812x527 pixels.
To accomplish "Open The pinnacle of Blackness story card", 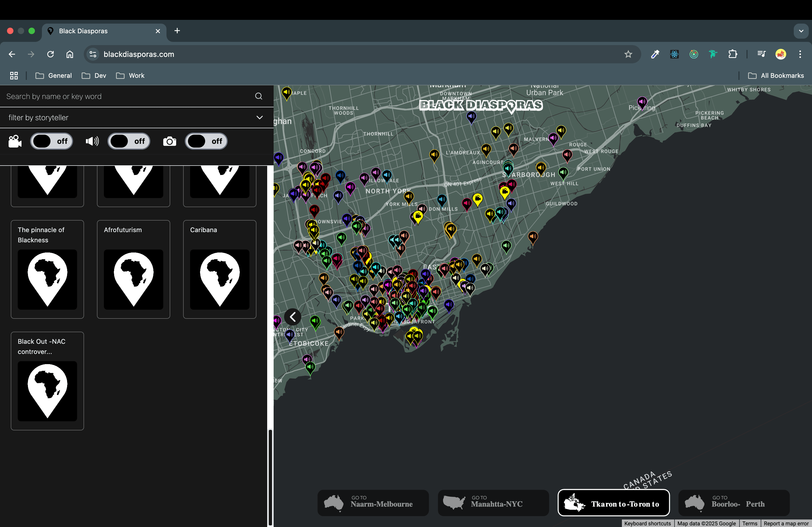I will coord(48,269).
